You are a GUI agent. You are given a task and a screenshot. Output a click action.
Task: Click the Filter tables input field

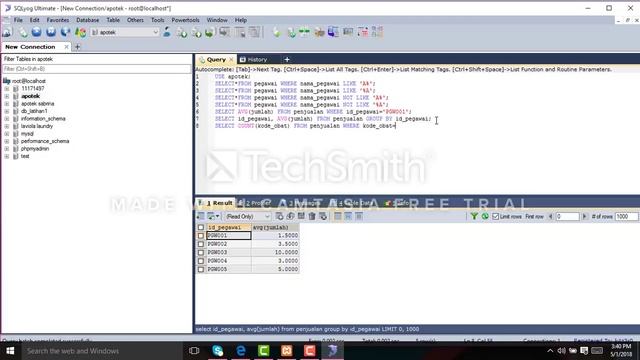[x=96, y=69]
